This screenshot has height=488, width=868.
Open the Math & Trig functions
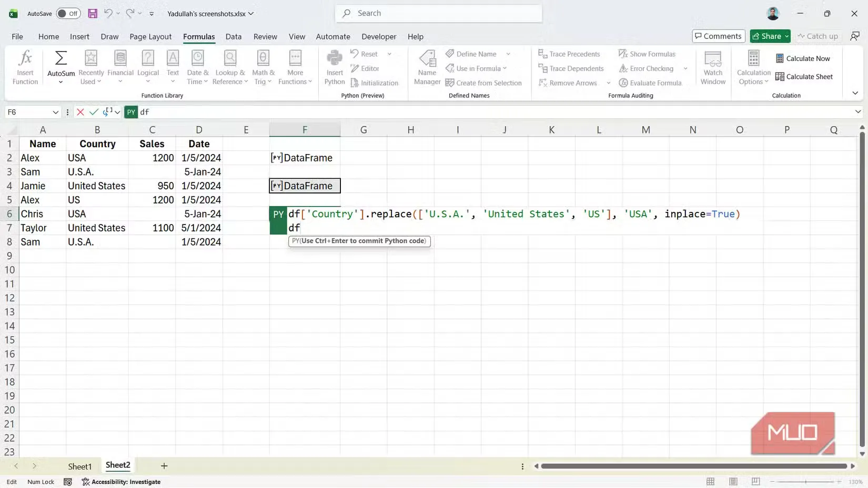point(263,67)
